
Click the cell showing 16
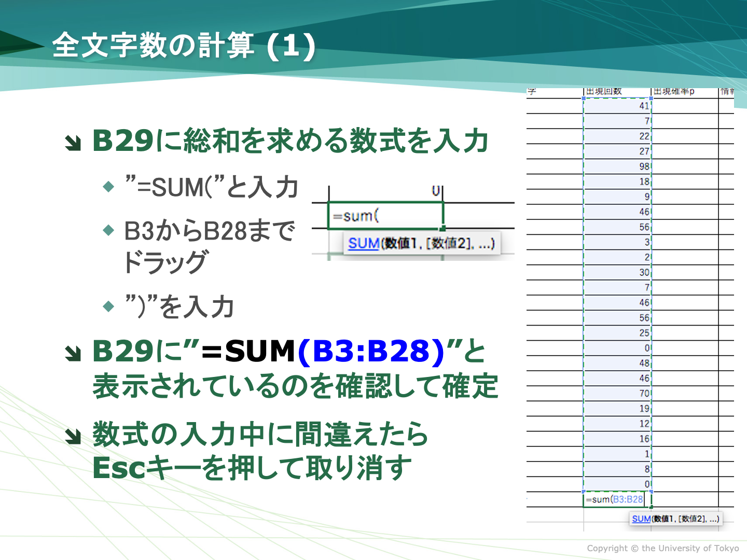pyautogui.click(x=617, y=439)
